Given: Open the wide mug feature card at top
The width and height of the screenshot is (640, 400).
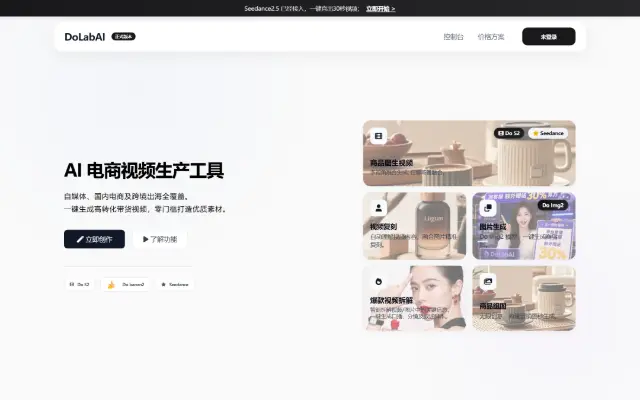Looking at the screenshot, I should [x=469, y=153].
